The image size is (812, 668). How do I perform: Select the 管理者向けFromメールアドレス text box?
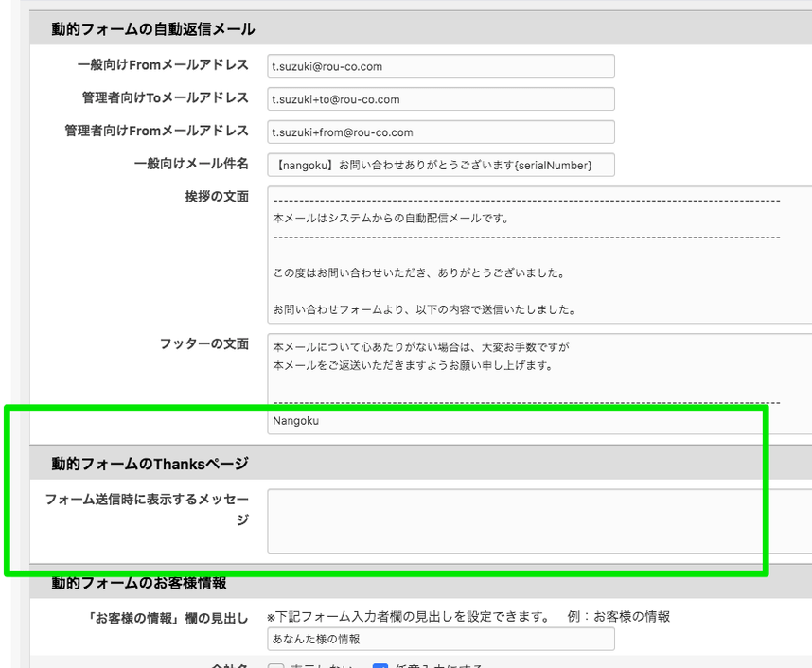click(x=441, y=132)
